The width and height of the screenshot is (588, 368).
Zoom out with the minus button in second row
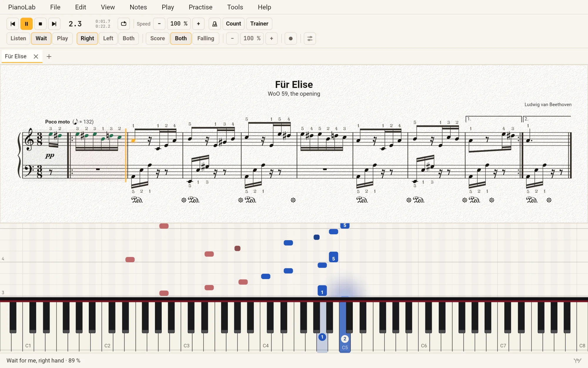tap(232, 39)
